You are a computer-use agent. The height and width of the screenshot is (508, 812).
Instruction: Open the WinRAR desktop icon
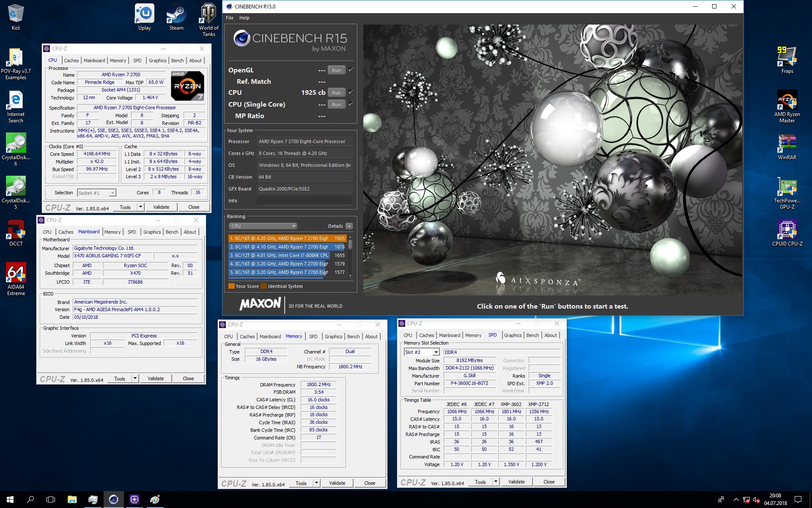point(787,147)
